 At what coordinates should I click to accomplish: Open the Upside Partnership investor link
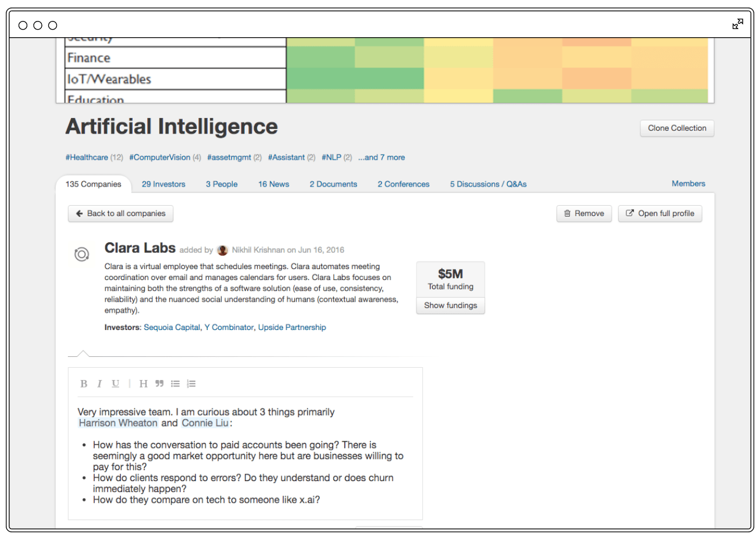tap(292, 327)
